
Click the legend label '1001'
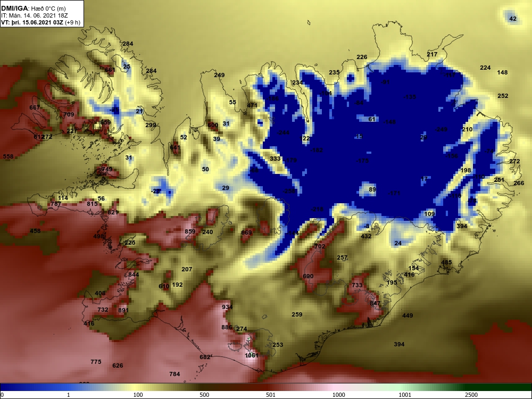[405, 395]
